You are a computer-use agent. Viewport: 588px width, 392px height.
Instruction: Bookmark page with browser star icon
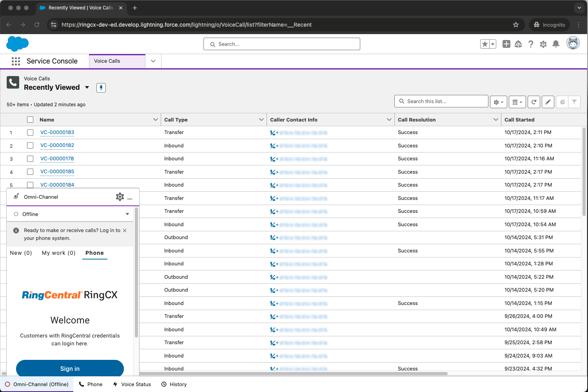coord(516,25)
